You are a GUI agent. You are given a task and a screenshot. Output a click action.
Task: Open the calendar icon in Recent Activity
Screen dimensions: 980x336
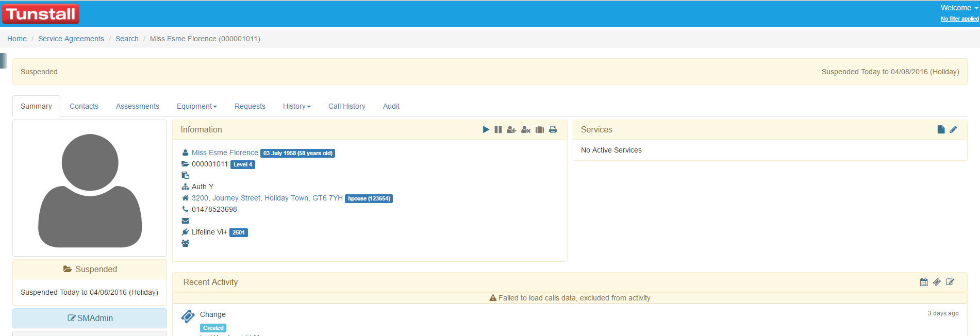(x=923, y=282)
